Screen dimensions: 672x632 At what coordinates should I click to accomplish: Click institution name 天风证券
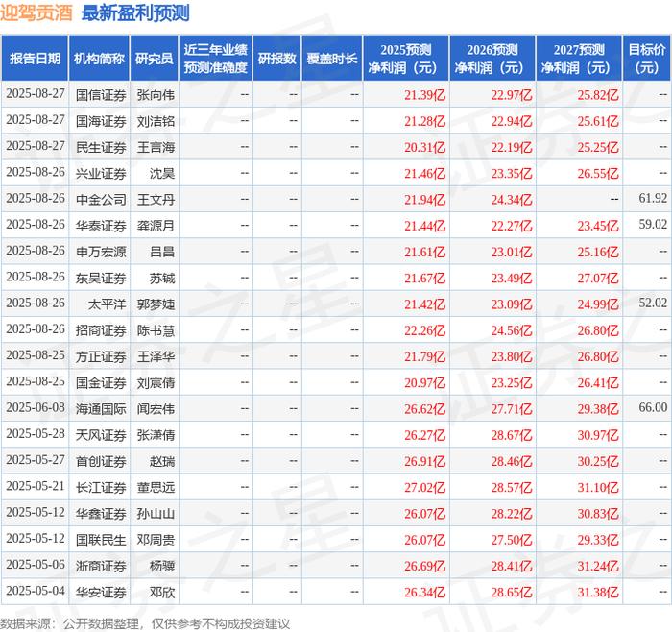click(x=101, y=435)
